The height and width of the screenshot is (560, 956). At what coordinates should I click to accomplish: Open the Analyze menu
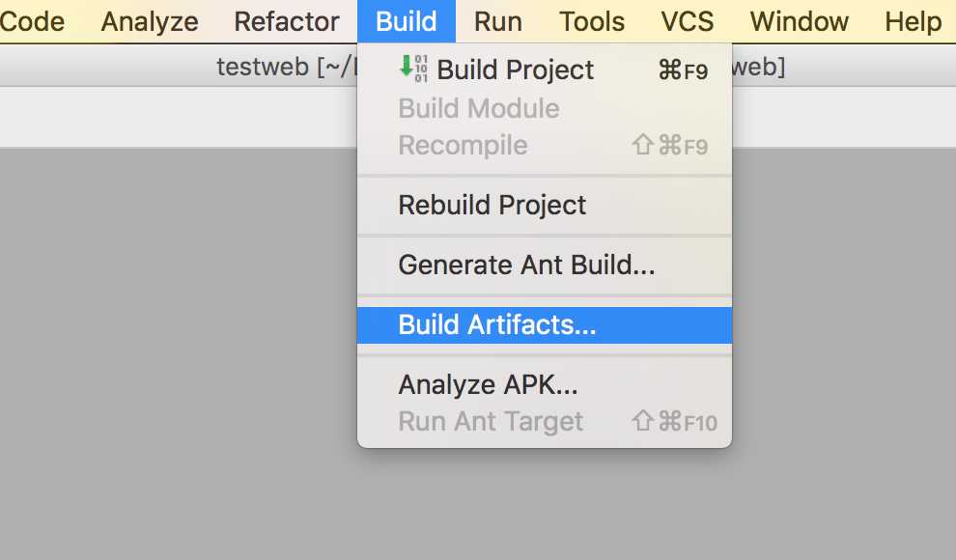click(150, 21)
